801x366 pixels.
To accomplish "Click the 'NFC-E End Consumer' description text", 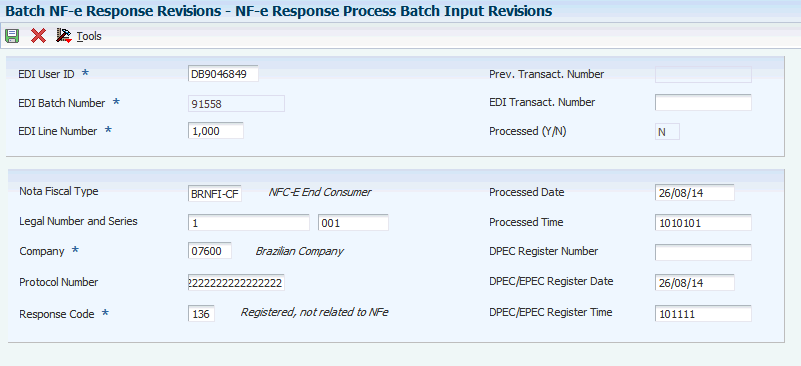I will coord(320,192).
